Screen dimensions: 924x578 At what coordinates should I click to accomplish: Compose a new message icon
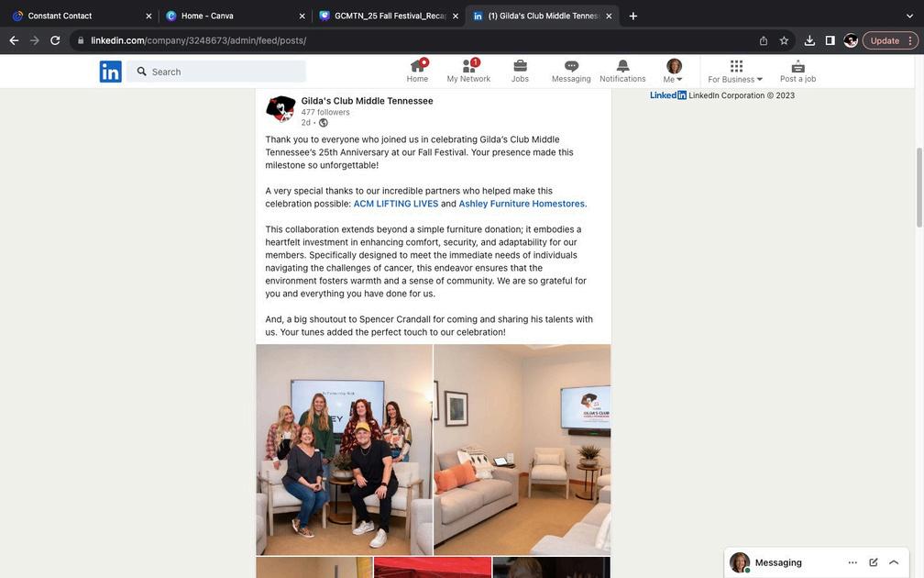874,562
